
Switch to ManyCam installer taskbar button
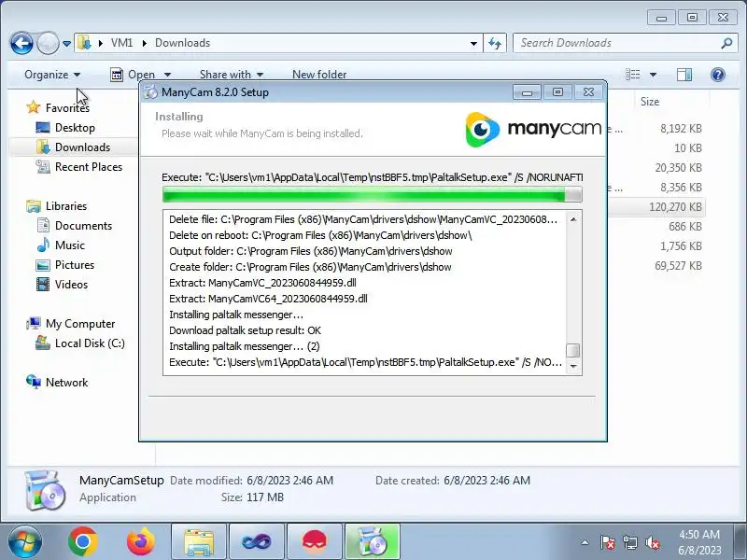[x=373, y=542]
